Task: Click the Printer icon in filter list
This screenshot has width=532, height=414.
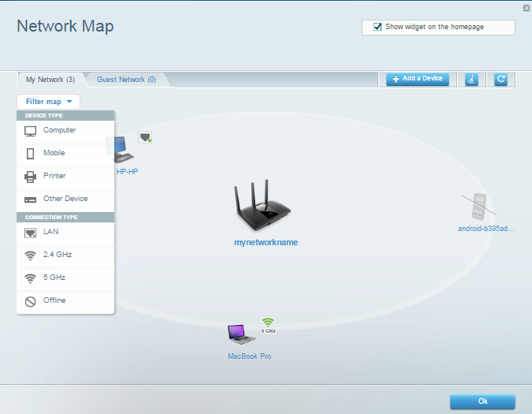Action: [30, 177]
